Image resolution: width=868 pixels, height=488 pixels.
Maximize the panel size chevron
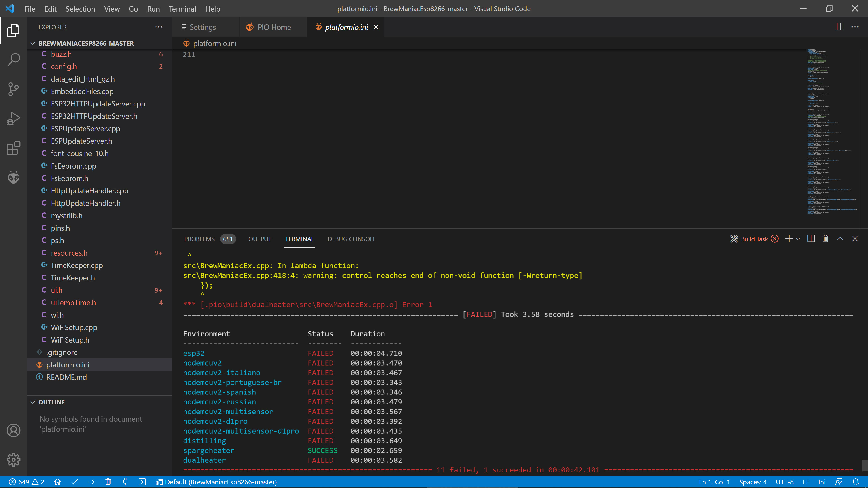point(840,239)
